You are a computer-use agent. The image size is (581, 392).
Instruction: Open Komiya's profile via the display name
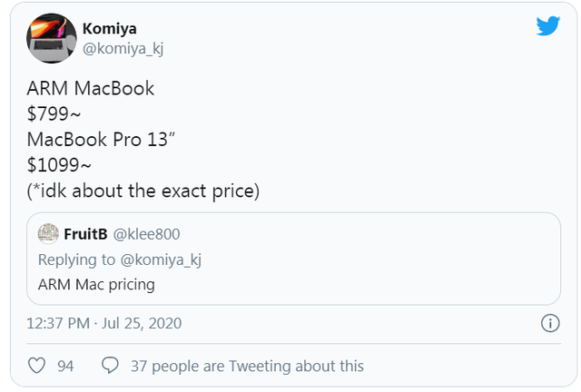point(108,27)
